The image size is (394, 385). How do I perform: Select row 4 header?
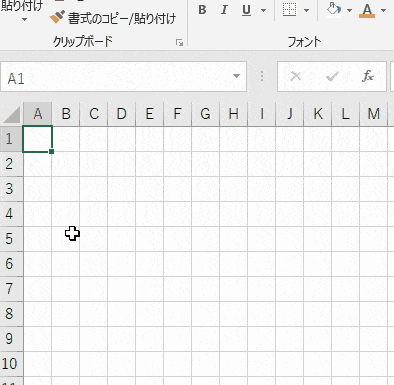coord(11,214)
